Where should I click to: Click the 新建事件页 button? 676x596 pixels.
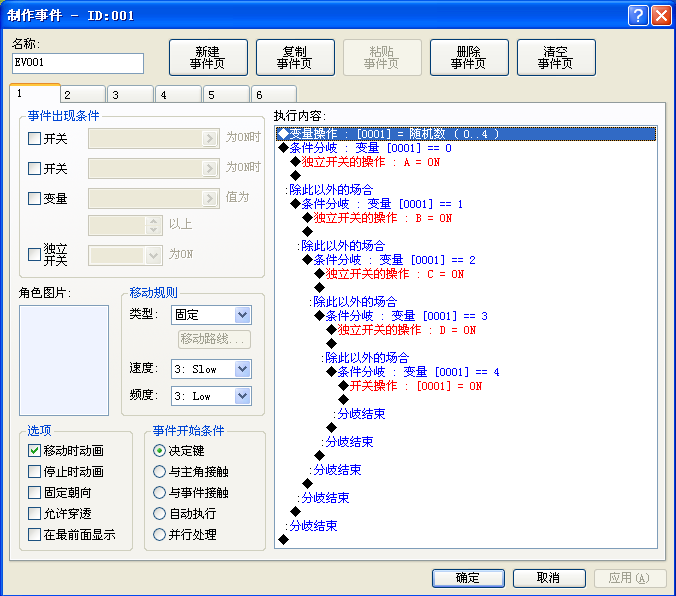tap(208, 58)
